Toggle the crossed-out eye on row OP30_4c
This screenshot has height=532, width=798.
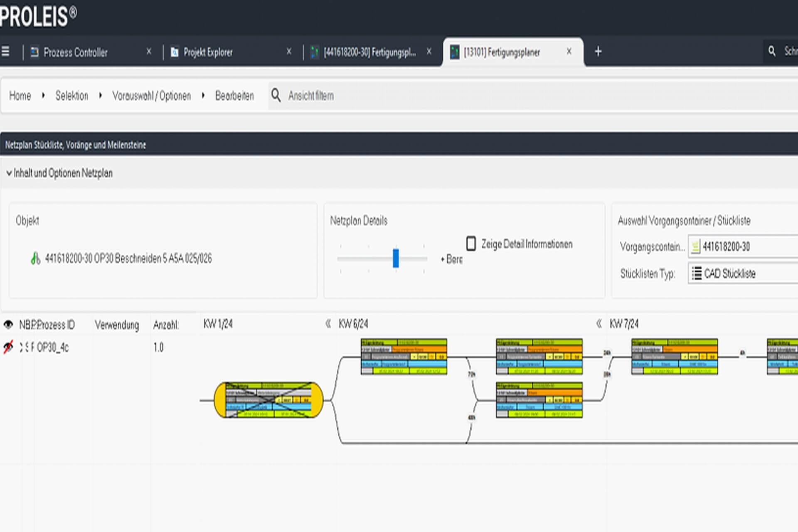click(8, 347)
